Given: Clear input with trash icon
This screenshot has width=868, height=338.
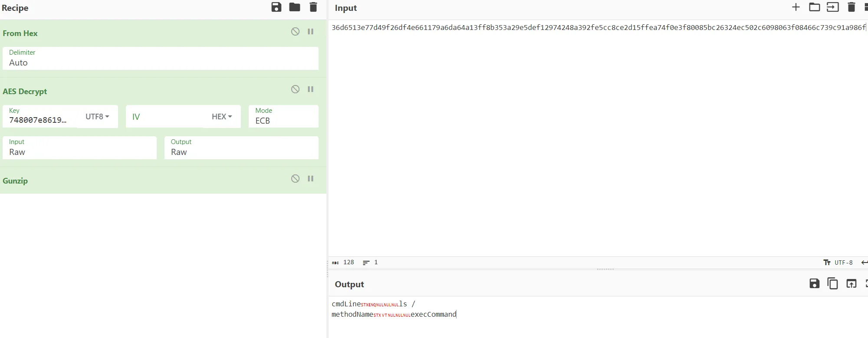Looking at the screenshot, I should tap(851, 7).
